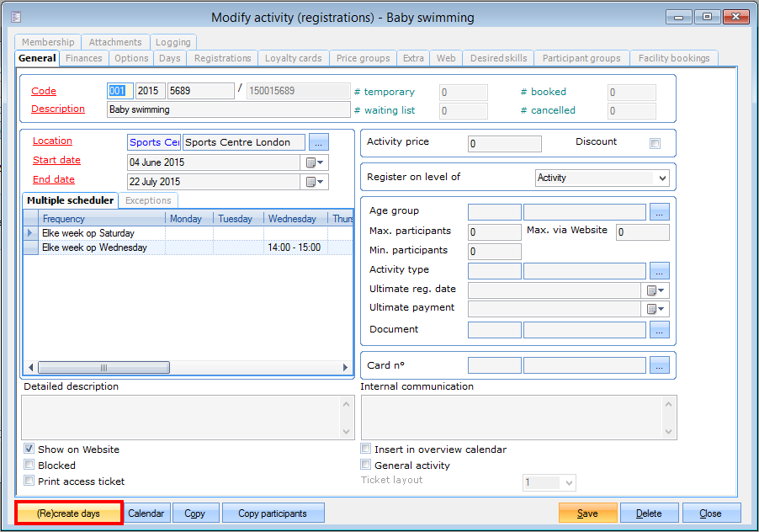The width and height of the screenshot is (759, 532).
Task: Tick the Discount checkbox
Action: 655,143
